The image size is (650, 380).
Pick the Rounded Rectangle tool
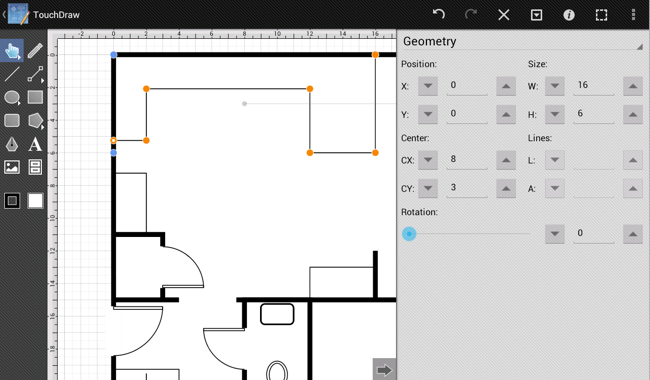(x=12, y=121)
